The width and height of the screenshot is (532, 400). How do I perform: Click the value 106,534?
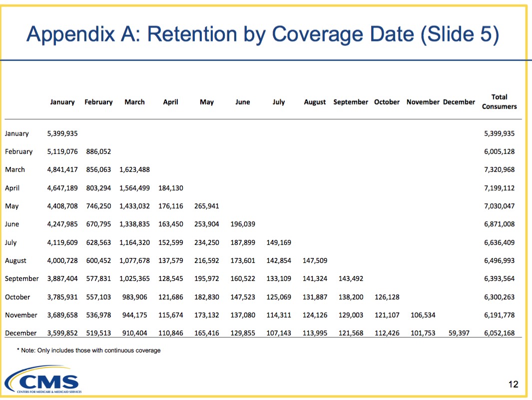pos(423,315)
